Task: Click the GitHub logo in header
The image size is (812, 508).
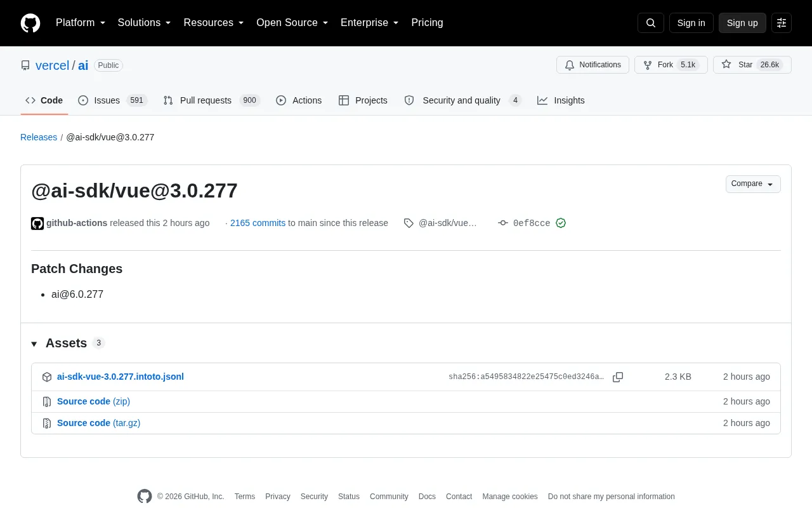Action: click(x=30, y=23)
